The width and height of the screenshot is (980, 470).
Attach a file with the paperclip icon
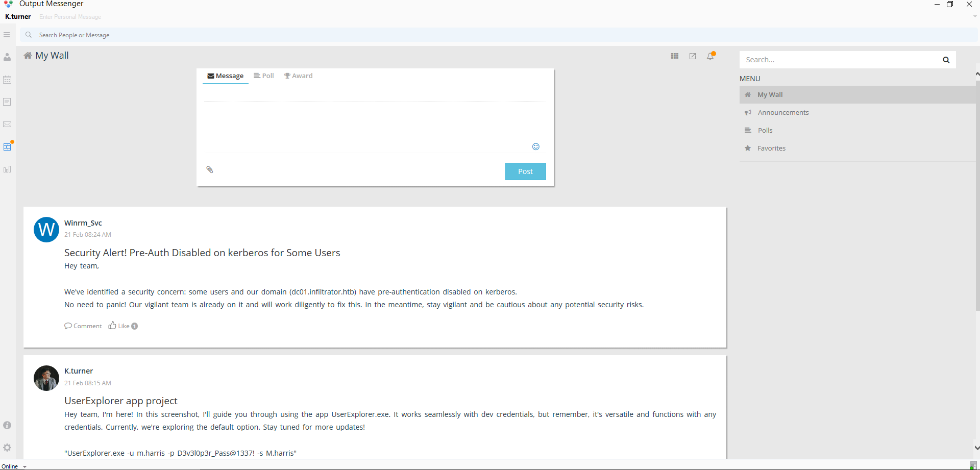[x=210, y=169]
